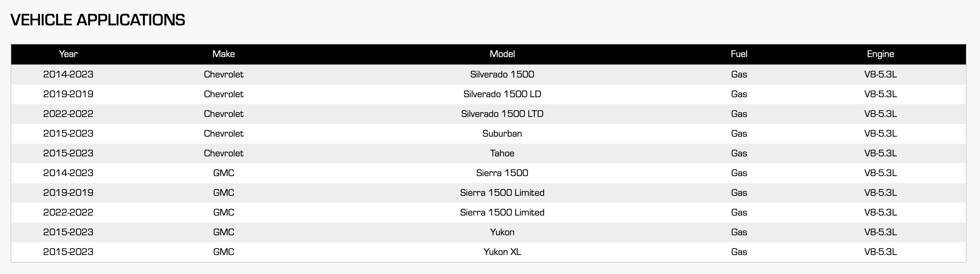This screenshot has width=980, height=274.
Task: Click the 2022-2022 year in Sierra 1500 Limited row
Action: pos(68,212)
